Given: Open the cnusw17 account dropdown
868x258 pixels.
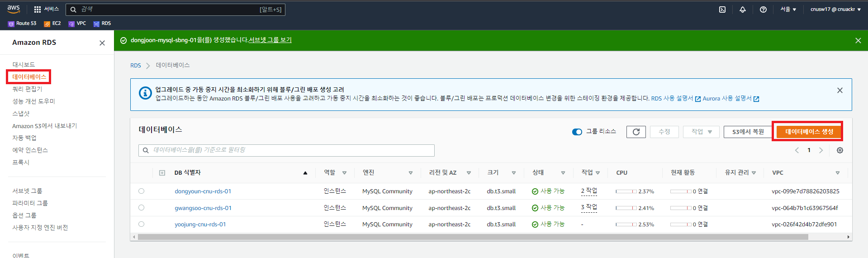Looking at the screenshot, I should click(835, 9).
